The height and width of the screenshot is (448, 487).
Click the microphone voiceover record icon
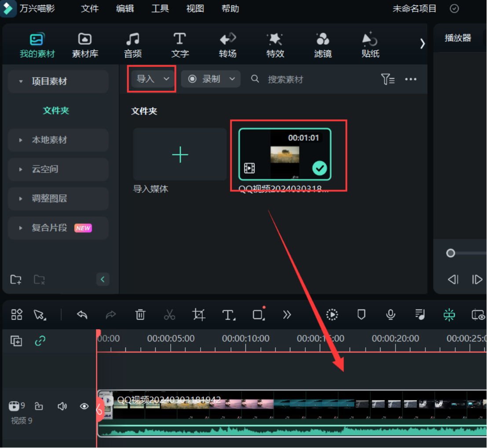pyautogui.click(x=390, y=315)
